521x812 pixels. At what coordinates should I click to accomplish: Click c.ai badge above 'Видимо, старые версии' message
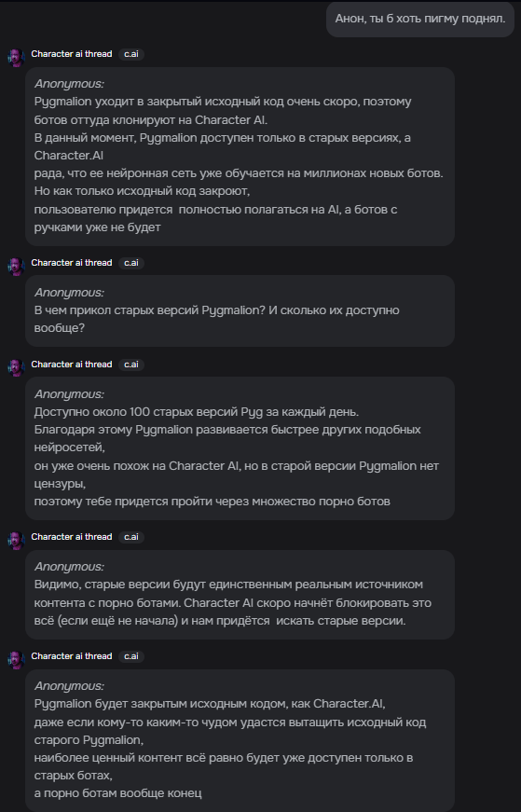(x=131, y=536)
